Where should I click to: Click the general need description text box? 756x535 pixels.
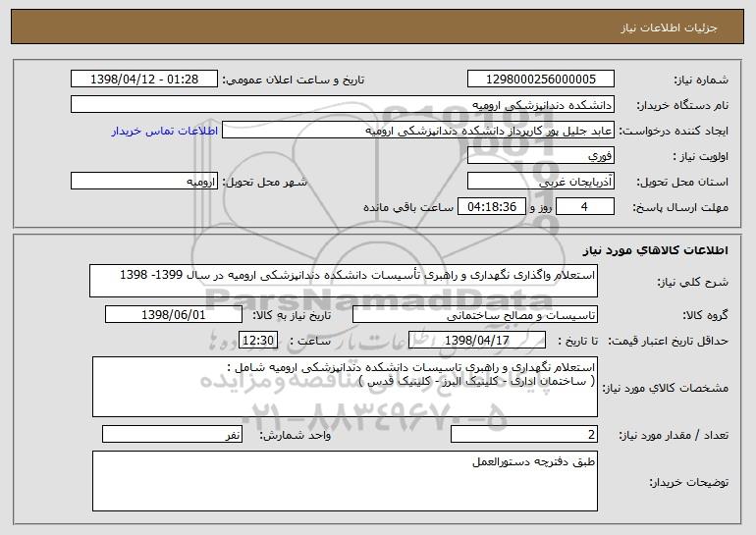[x=344, y=281]
